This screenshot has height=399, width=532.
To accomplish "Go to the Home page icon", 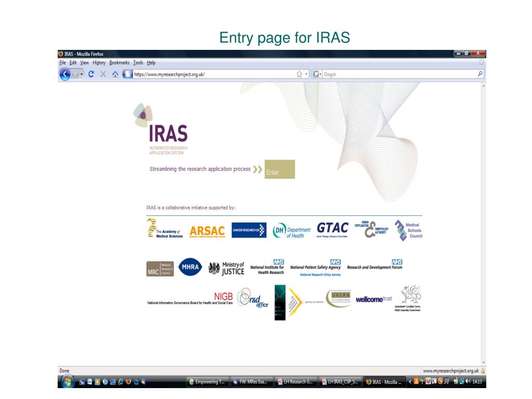I will [x=115, y=74].
